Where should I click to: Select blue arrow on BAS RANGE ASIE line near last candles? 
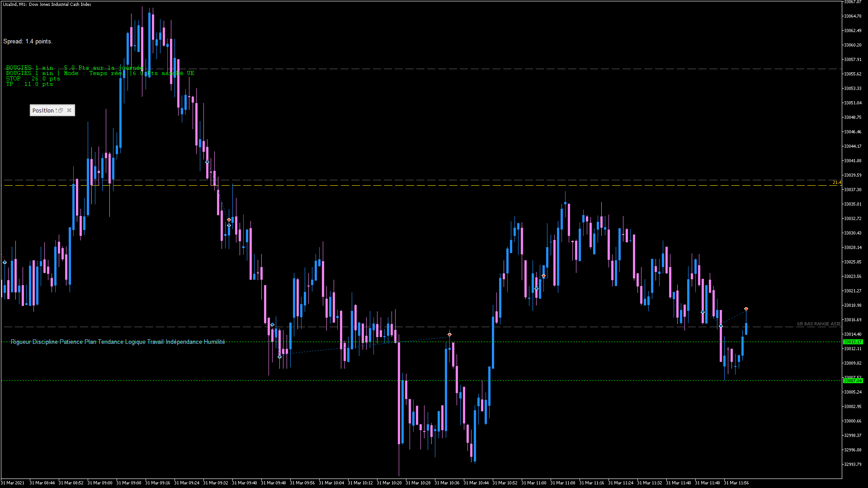click(x=721, y=326)
